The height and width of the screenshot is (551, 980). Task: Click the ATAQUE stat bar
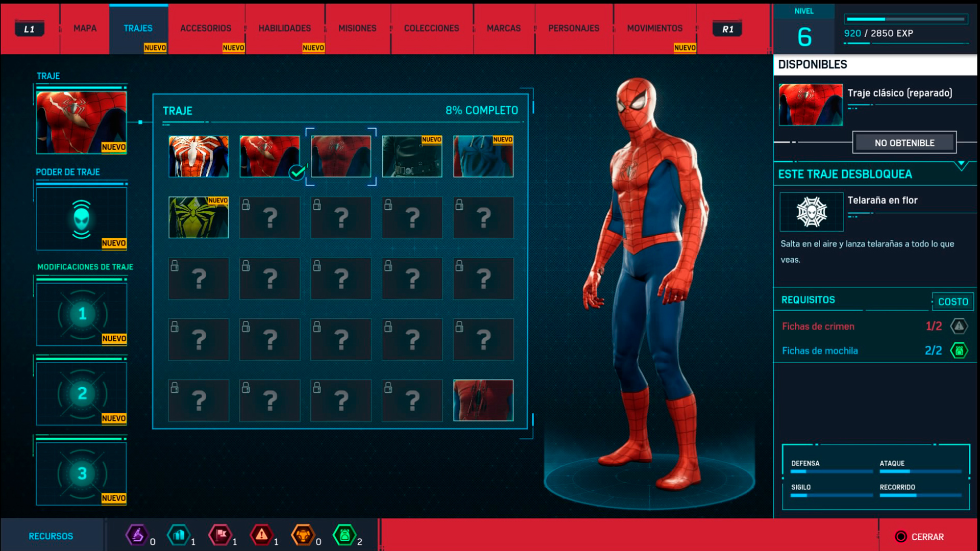click(920, 471)
